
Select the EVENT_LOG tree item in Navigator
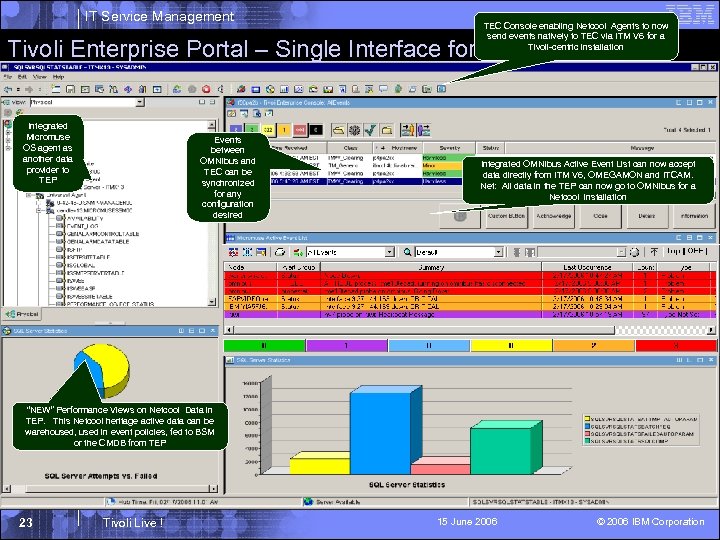83,226
